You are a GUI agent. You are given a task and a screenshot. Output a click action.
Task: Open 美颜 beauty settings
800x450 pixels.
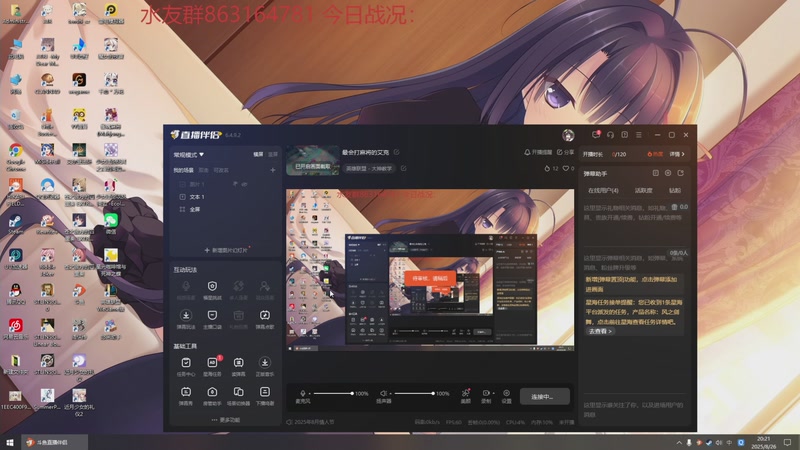pyautogui.click(x=465, y=396)
